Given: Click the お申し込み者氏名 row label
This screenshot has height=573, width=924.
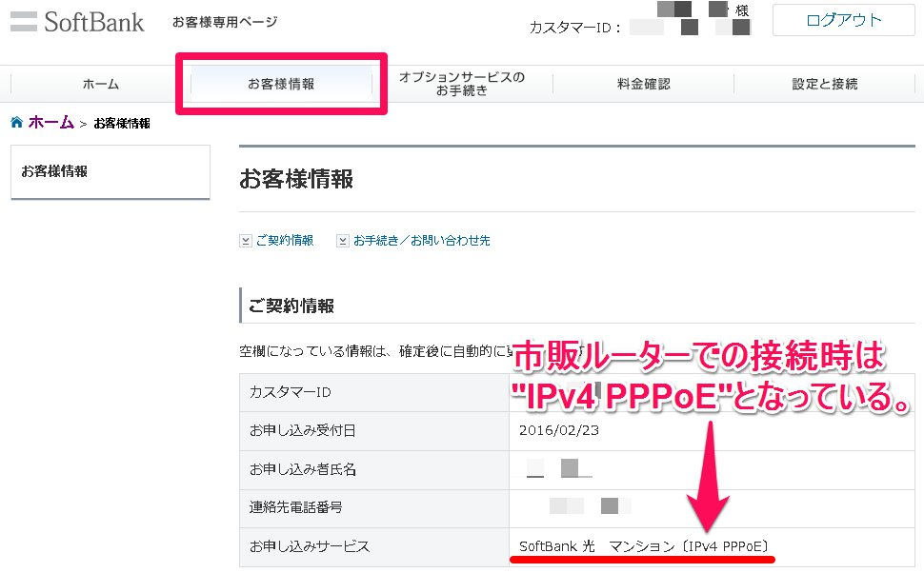Looking at the screenshot, I should (x=302, y=469).
